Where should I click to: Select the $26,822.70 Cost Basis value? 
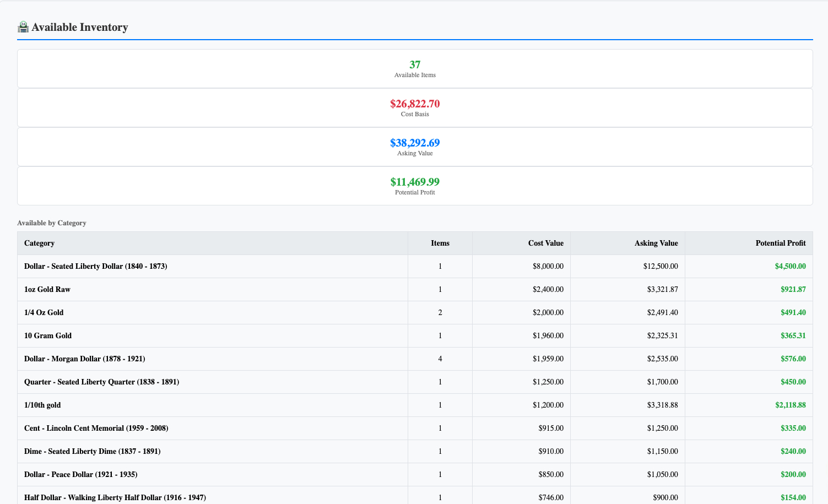coord(415,104)
